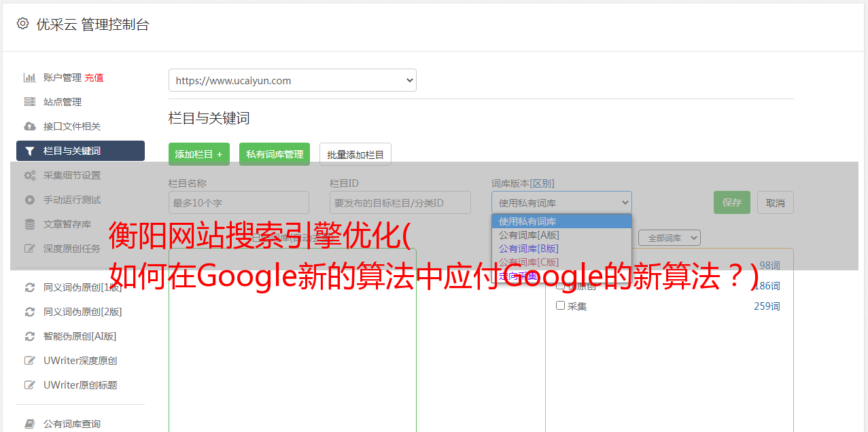
Task: Click the 优采云 管理控制台 header title
Action: pos(92,24)
